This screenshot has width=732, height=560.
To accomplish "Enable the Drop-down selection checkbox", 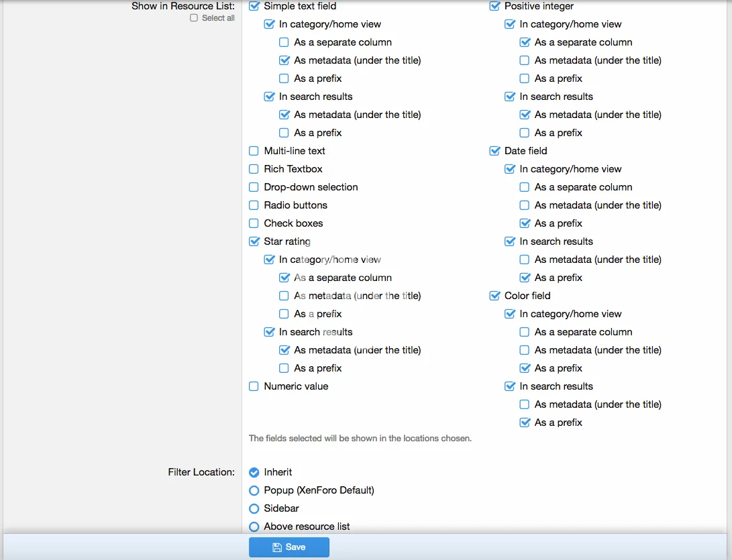I will coord(254,187).
